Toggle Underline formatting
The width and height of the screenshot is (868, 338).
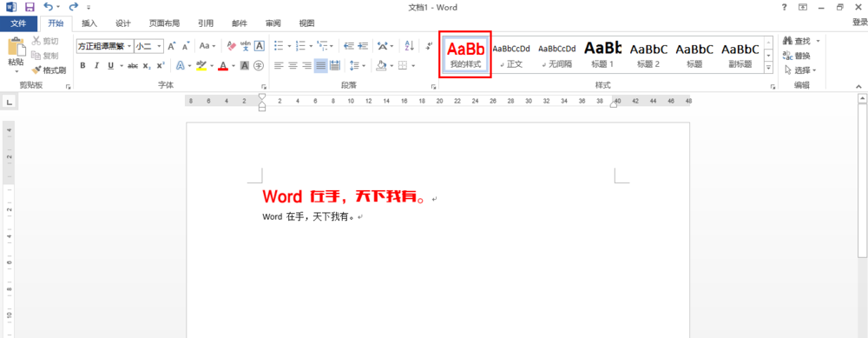pyautogui.click(x=111, y=65)
